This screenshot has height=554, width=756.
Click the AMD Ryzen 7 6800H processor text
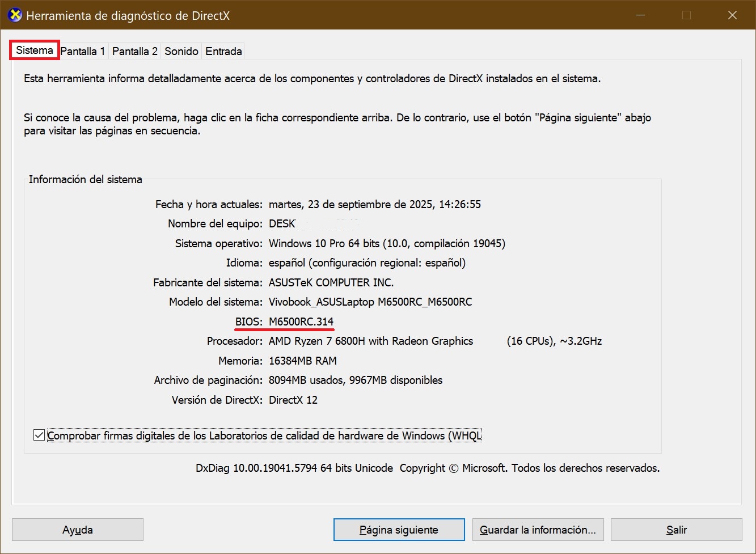pos(371,341)
